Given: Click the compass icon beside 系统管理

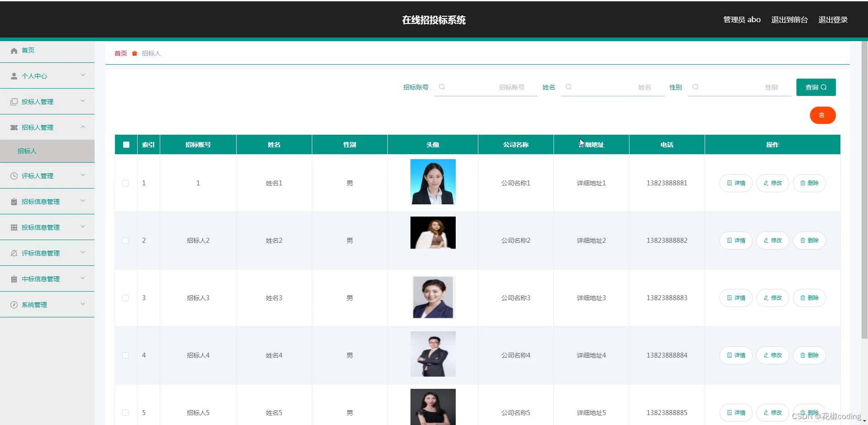Looking at the screenshot, I should tap(14, 305).
